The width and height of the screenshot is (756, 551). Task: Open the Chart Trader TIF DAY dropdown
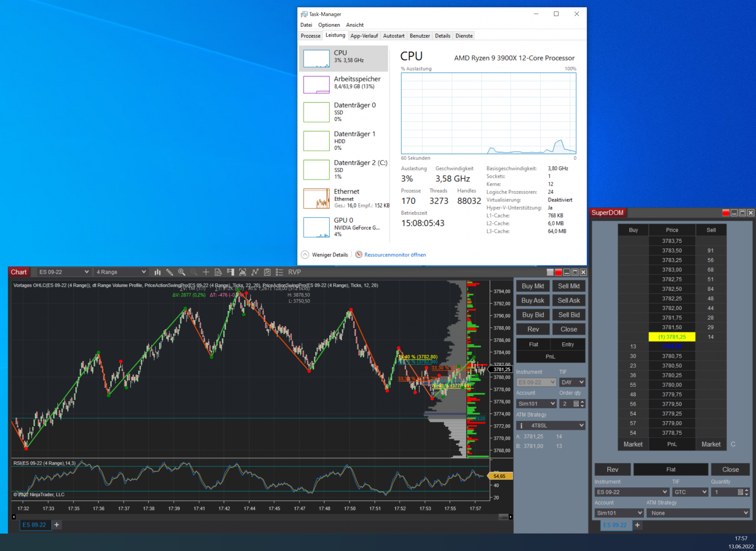(x=572, y=382)
